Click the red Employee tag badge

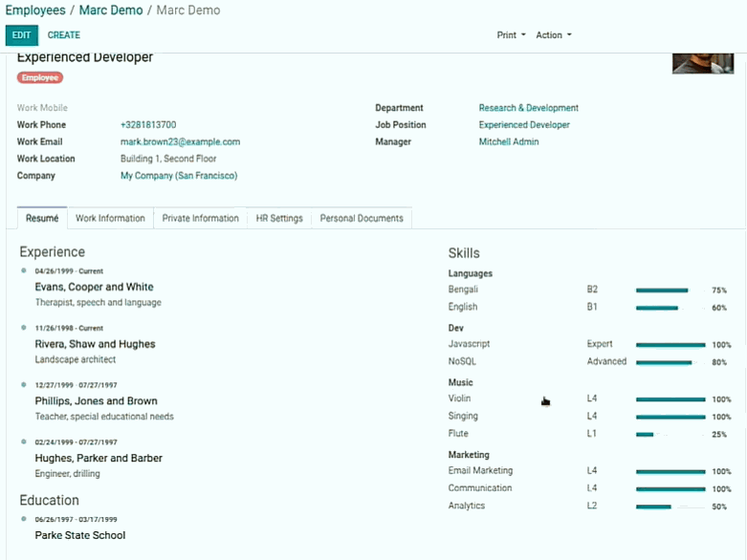pyautogui.click(x=39, y=77)
